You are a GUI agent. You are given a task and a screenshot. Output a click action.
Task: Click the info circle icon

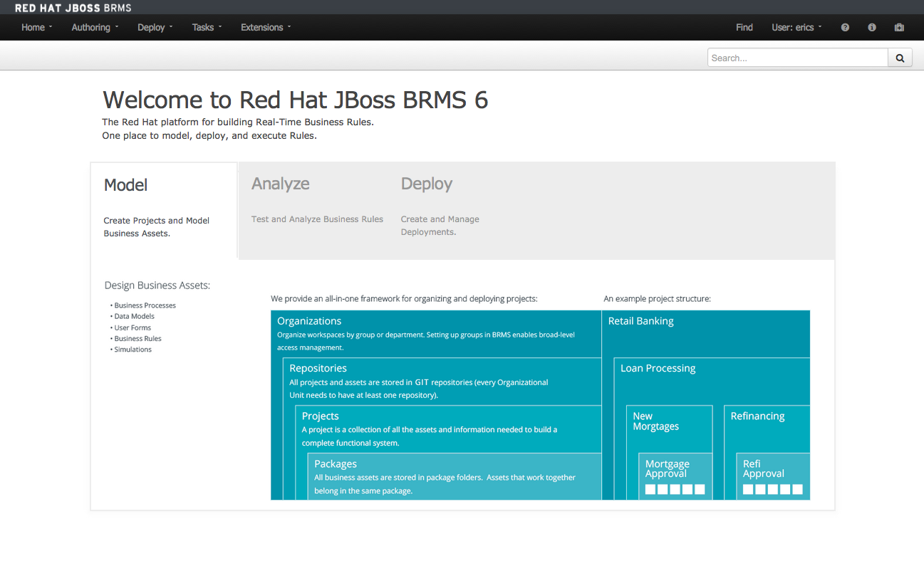tap(872, 28)
